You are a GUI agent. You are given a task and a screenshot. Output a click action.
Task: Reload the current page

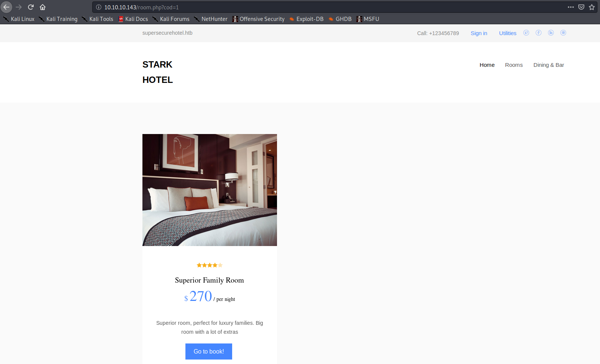tap(31, 7)
